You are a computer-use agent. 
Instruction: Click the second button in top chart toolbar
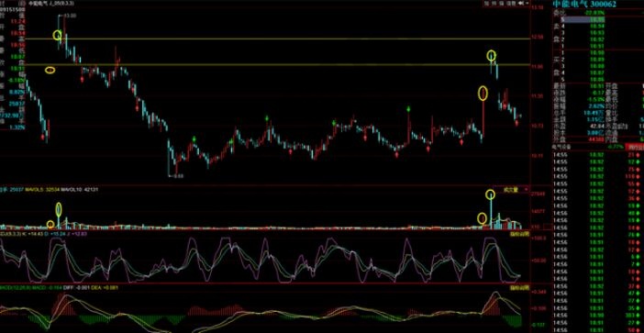[x=494, y=4]
